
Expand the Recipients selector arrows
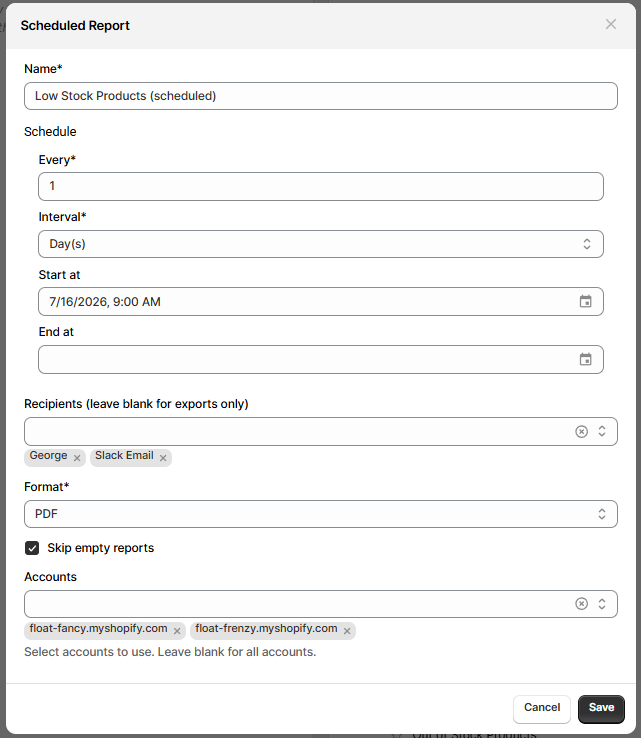pos(602,431)
